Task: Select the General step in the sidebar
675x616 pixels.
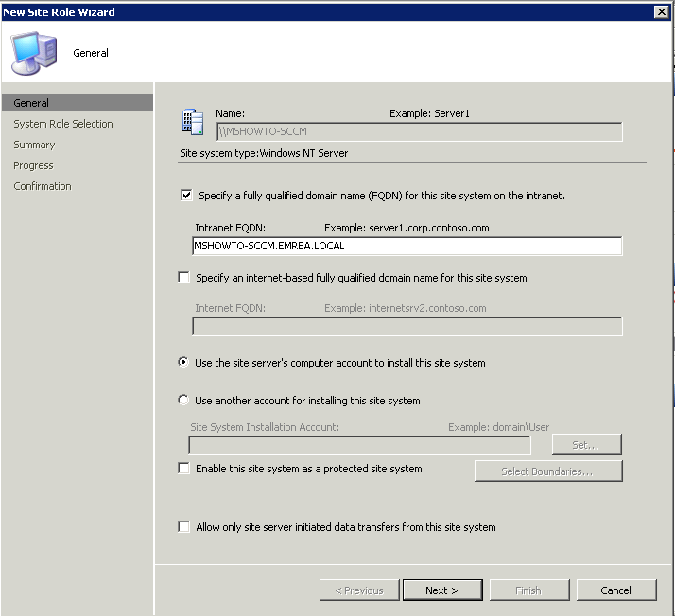Action: point(78,103)
